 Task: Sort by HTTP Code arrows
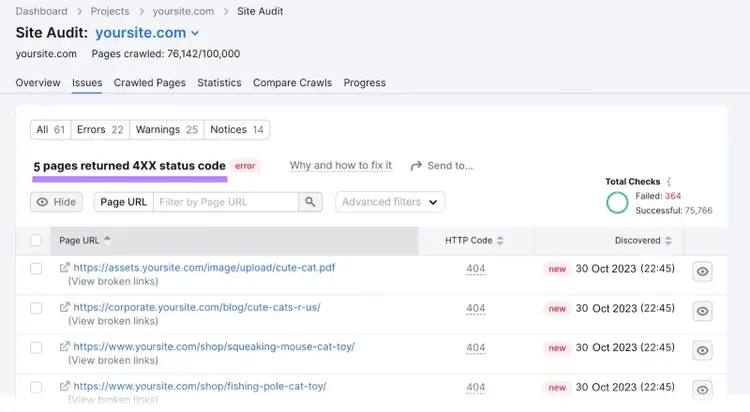500,240
